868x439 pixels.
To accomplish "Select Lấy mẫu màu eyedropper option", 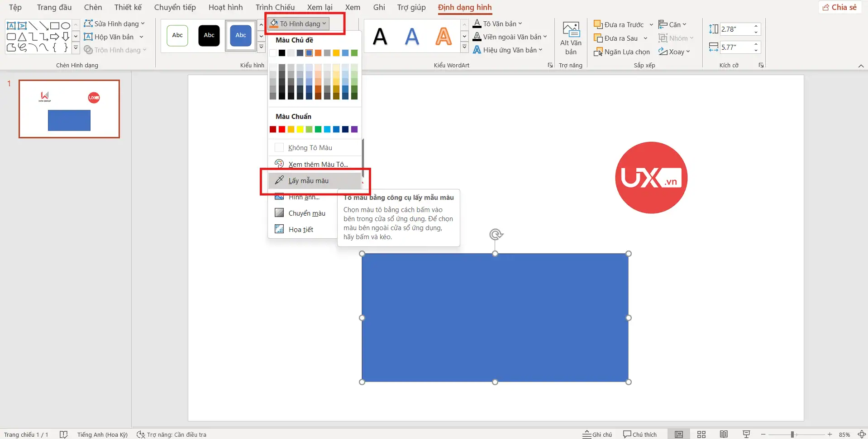I will (309, 180).
